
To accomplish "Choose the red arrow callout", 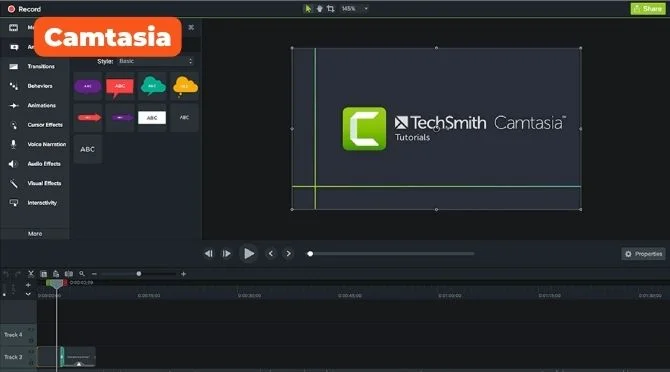I will pos(89,117).
